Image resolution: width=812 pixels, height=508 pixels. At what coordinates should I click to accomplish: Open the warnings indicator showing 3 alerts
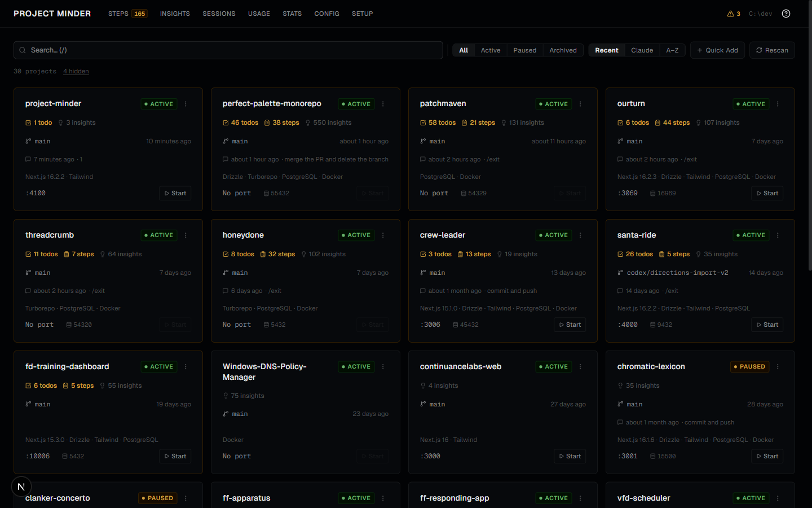[733, 13]
